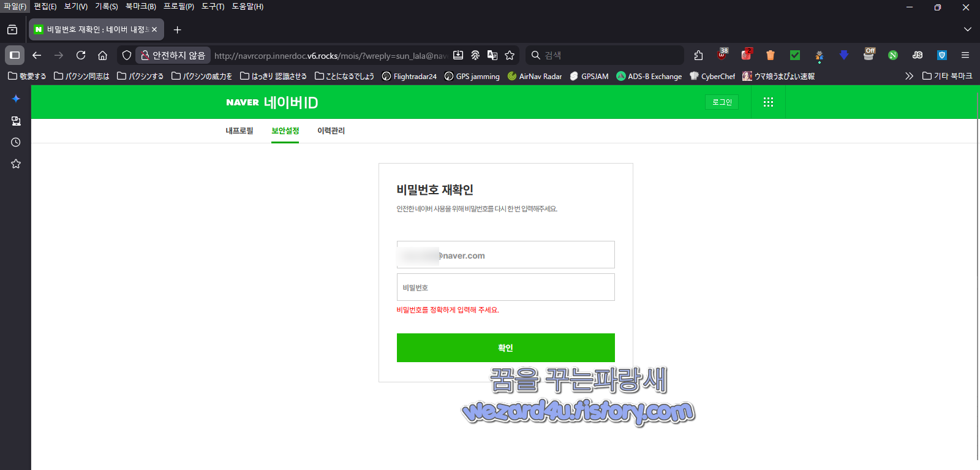Close the 비밀번호 재확인 browser tab
The image size is (980, 470).
click(x=154, y=29)
